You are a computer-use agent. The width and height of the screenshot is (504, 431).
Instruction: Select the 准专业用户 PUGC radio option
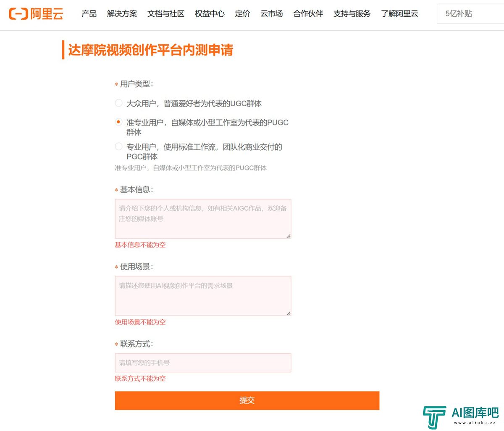click(119, 122)
